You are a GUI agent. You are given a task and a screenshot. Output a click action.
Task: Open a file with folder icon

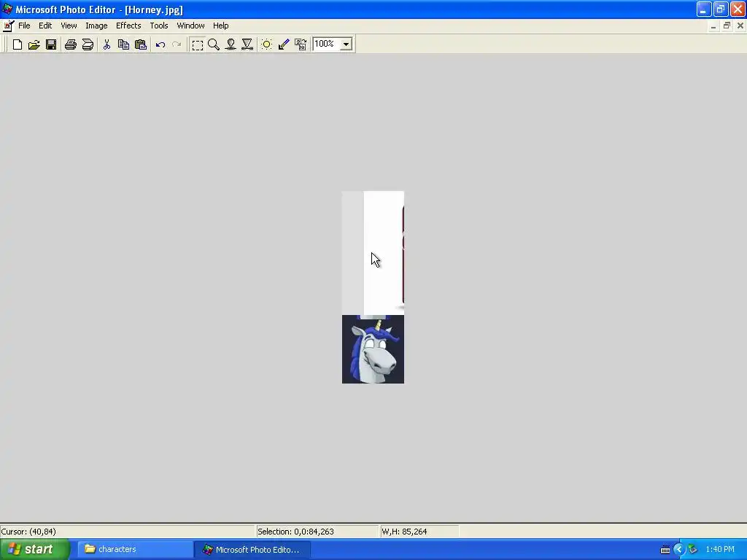click(x=34, y=44)
